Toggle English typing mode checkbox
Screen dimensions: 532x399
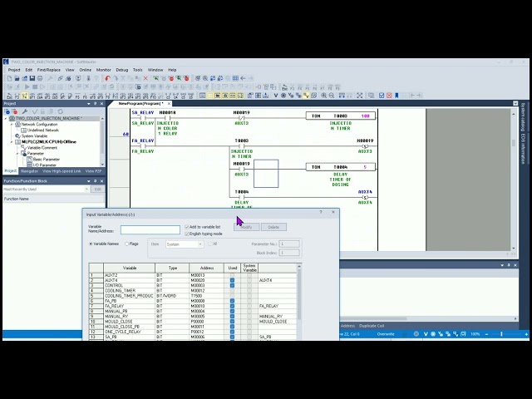(186, 234)
